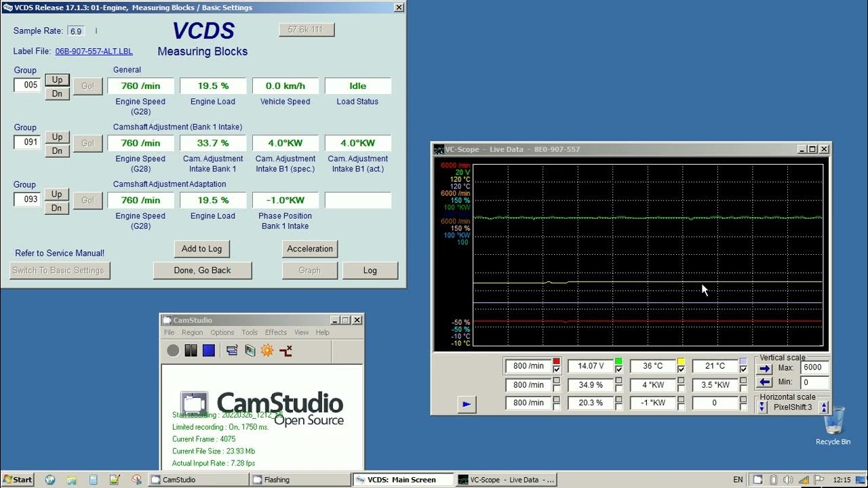Toggle the checkbox beside the 36 °C channel
868x488 pixels.
[x=681, y=369]
